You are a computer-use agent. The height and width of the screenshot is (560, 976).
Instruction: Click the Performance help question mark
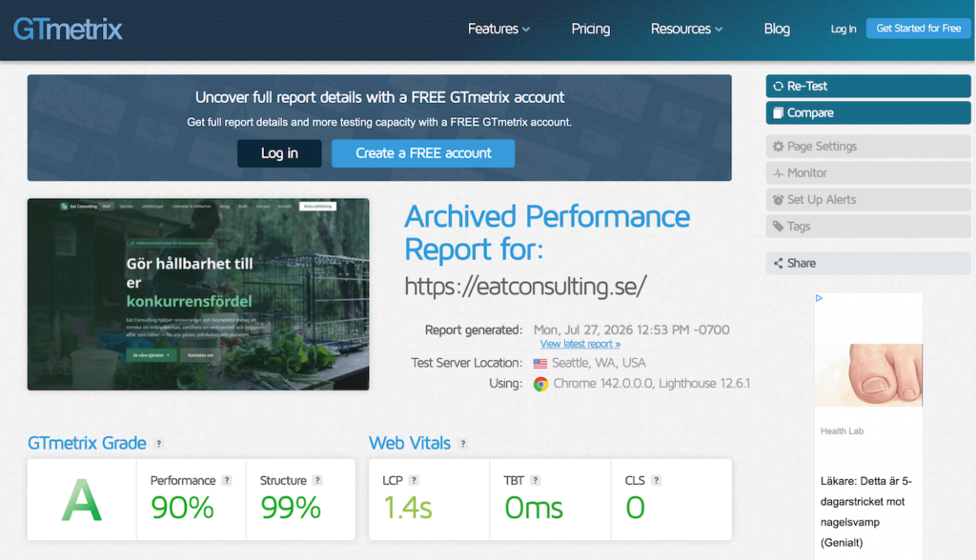[x=227, y=480]
